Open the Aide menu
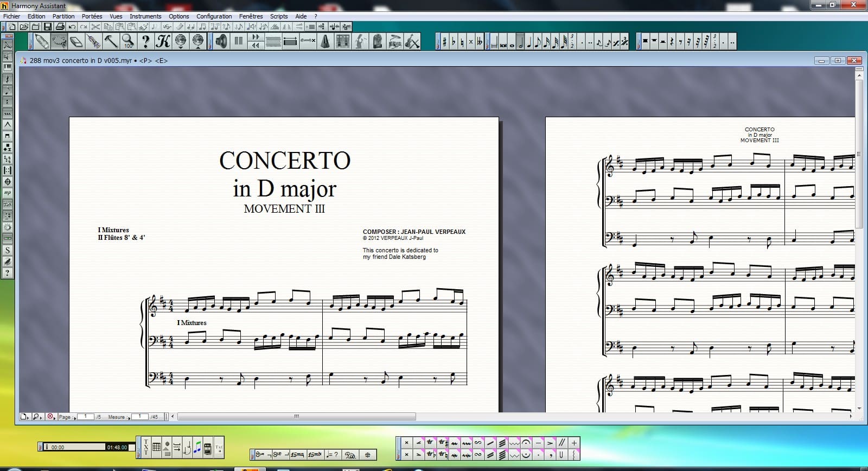868x471 pixels. (301, 16)
